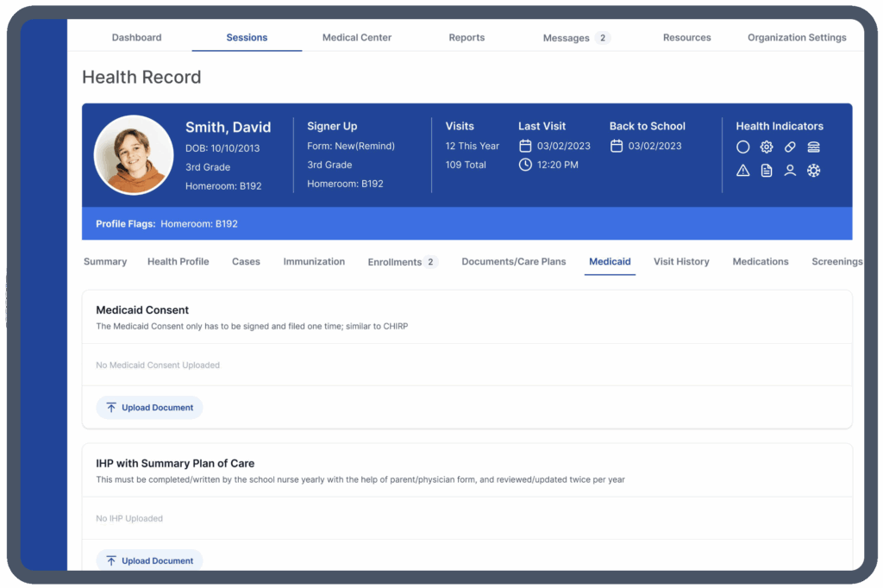This screenshot has width=883, height=588.
Task: Open the Visit History tab
Action: point(681,261)
